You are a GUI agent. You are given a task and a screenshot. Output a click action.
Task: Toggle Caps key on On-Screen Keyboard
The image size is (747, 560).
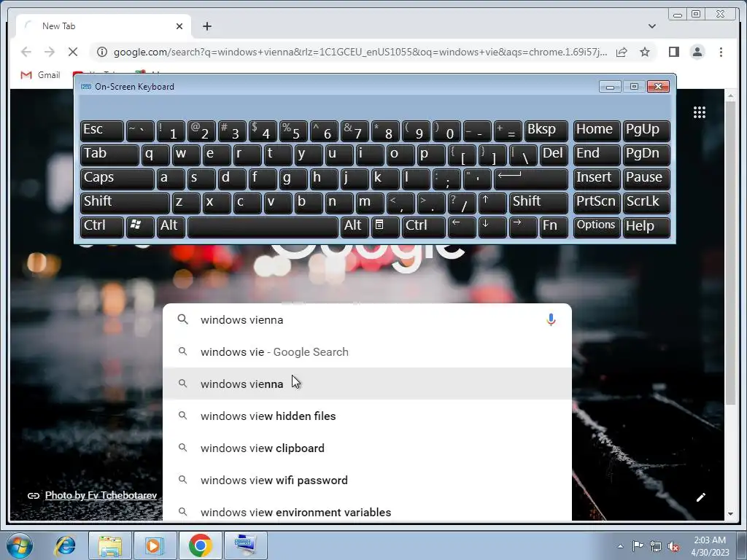pos(117,179)
